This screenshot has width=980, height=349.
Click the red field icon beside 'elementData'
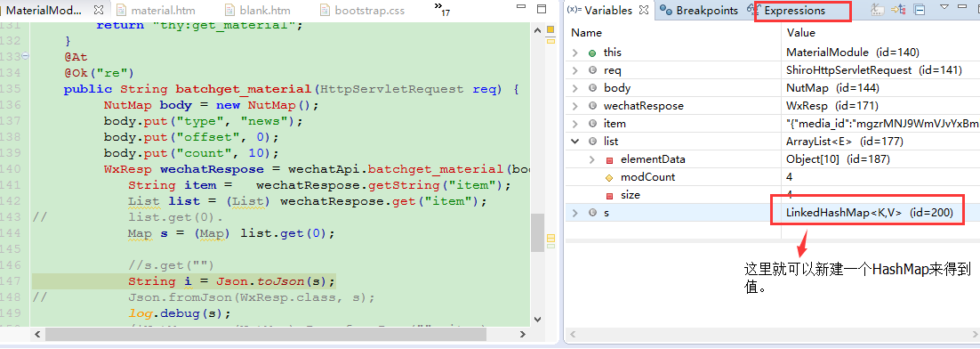click(609, 160)
